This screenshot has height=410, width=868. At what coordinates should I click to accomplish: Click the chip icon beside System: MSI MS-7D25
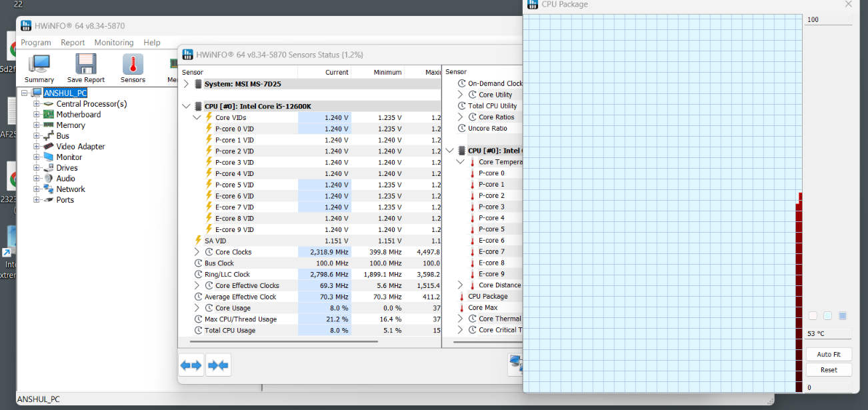click(198, 84)
